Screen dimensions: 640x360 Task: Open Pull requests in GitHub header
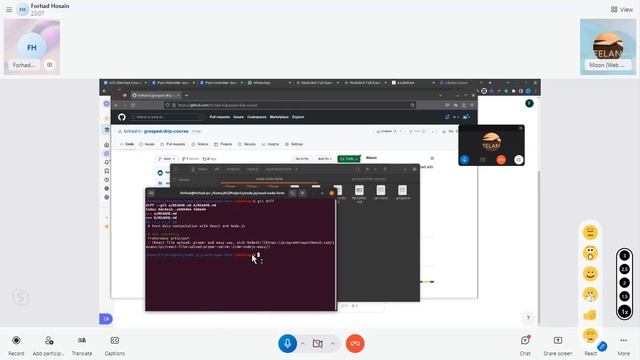(220, 117)
